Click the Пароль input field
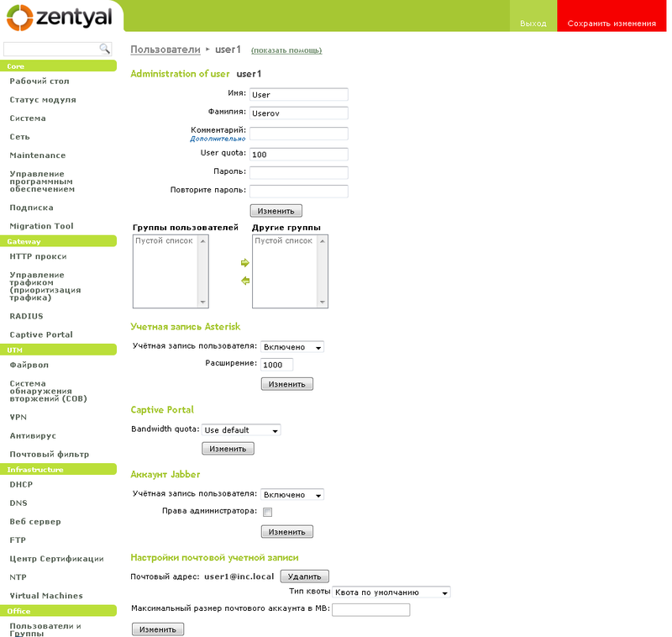This screenshot has height=637, width=672. (x=299, y=173)
